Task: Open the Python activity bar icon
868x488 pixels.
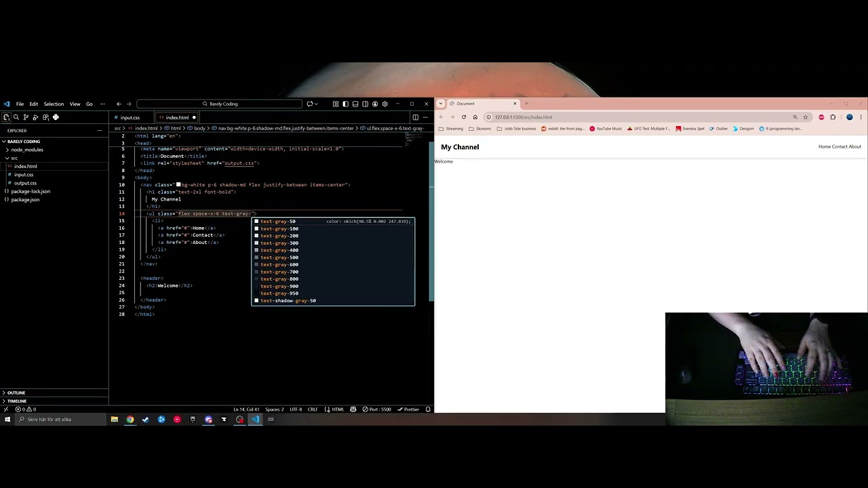Action: click(x=56, y=117)
